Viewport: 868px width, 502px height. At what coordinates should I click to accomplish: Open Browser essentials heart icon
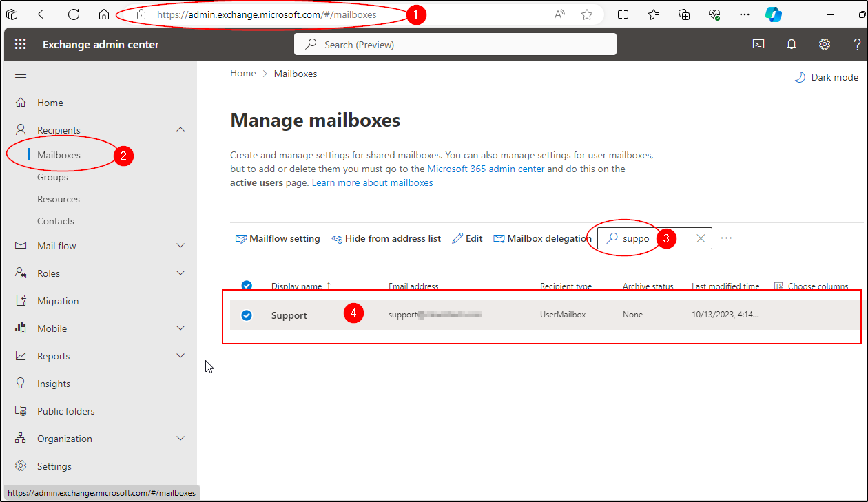click(x=714, y=14)
